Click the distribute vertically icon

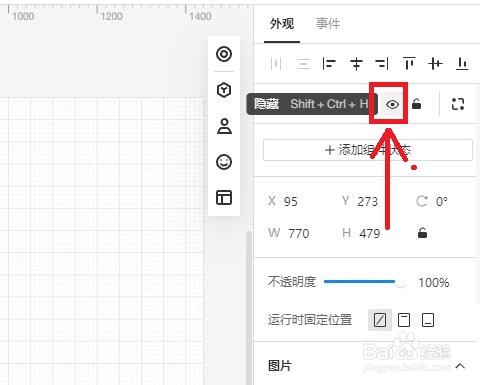303,63
